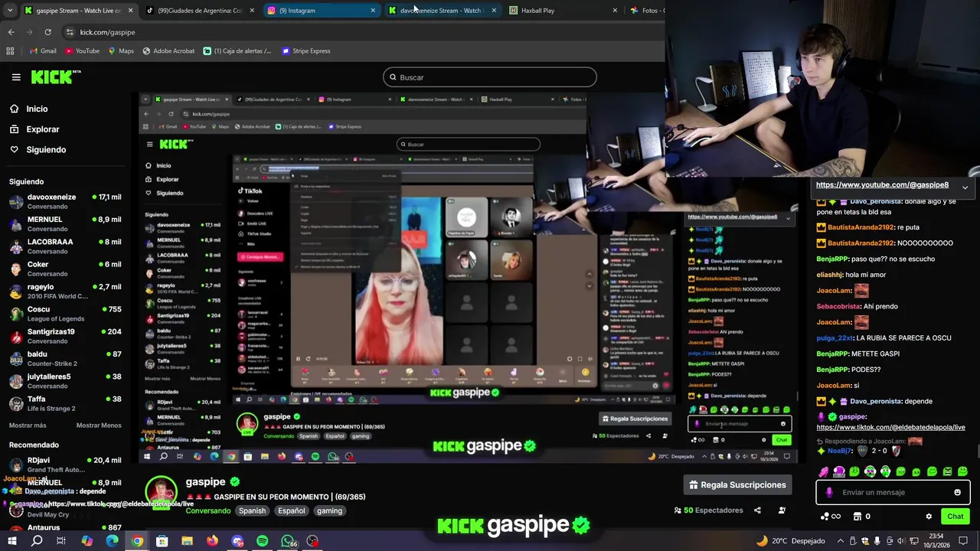
Task: Open the Kick hamburger sidebar menu
Action: (x=16, y=77)
